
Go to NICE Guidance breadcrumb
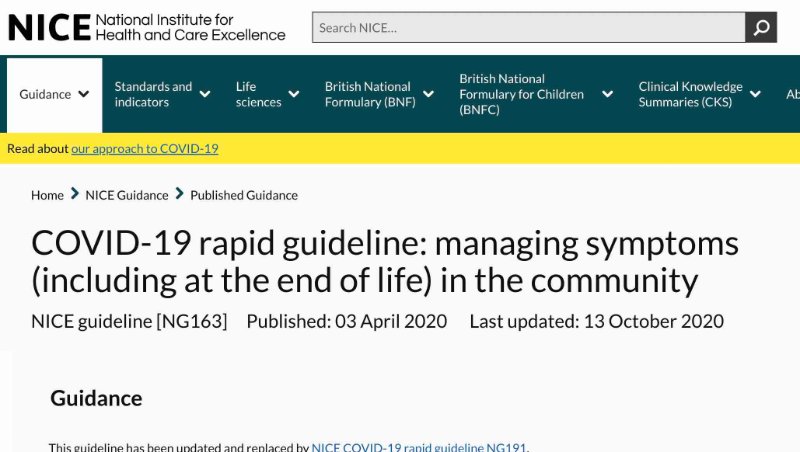click(127, 195)
